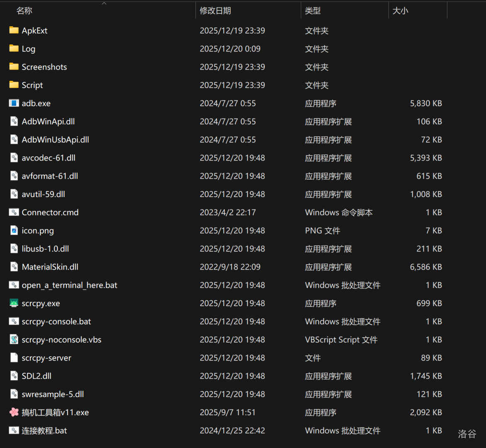
Task: Sort files by the 名称 column header
Action: pos(24,11)
